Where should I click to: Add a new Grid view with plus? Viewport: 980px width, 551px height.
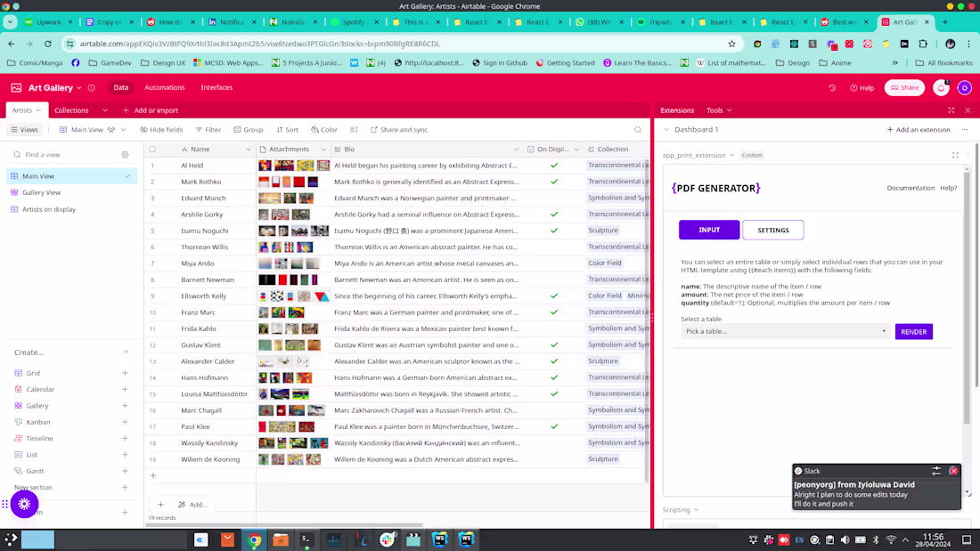pyautogui.click(x=125, y=373)
